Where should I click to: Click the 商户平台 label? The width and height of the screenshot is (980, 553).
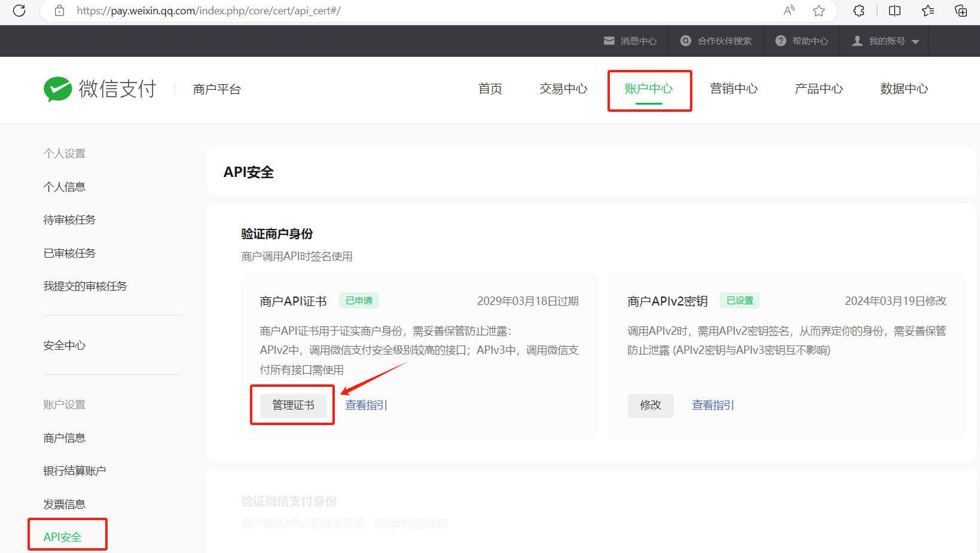coord(217,89)
